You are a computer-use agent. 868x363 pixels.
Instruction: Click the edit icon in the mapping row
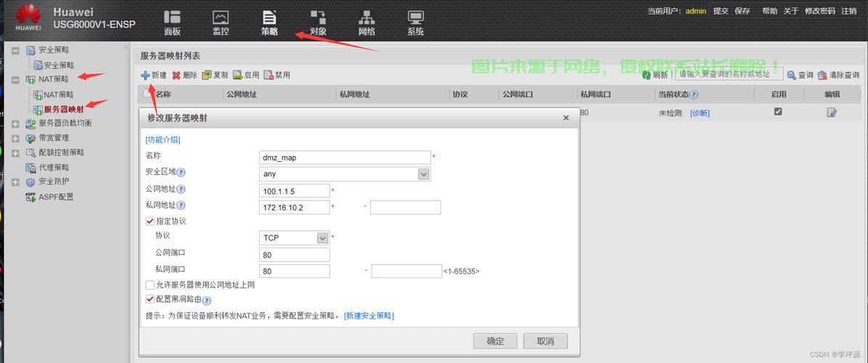[832, 113]
